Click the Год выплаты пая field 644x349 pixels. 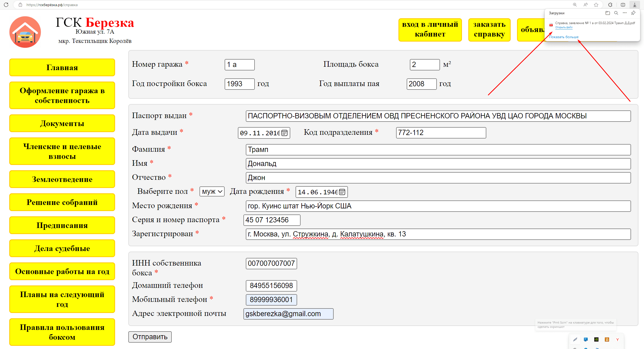point(422,84)
